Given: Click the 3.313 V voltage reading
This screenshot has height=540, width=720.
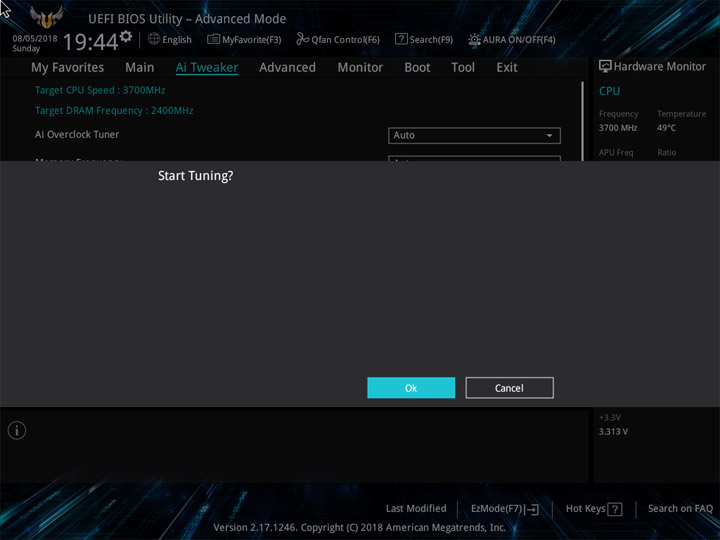Looking at the screenshot, I should coord(613,432).
